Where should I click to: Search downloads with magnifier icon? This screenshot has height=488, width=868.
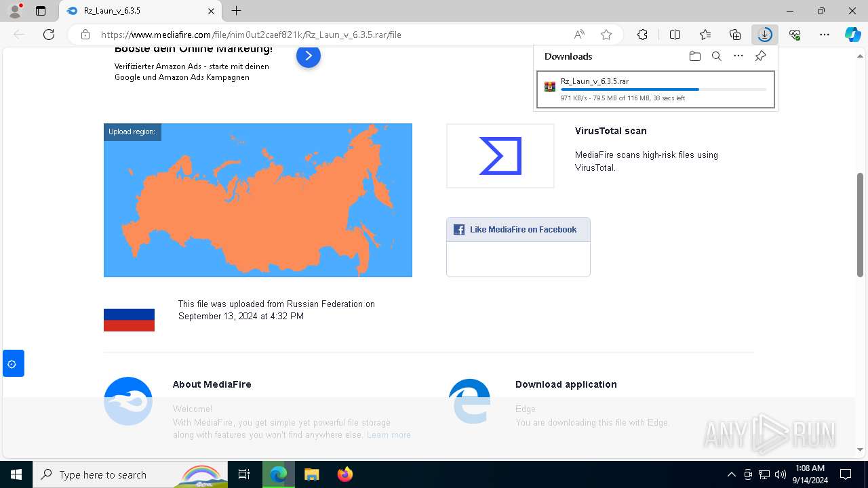717,56
